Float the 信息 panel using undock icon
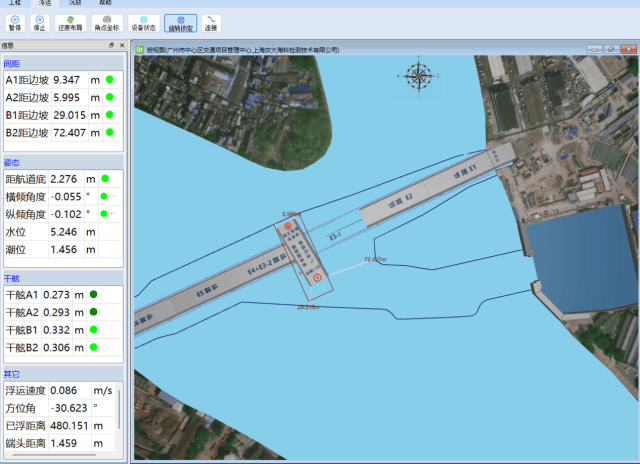Image resolution: width=640 pixels, height=464 pixels. (111, 46)
